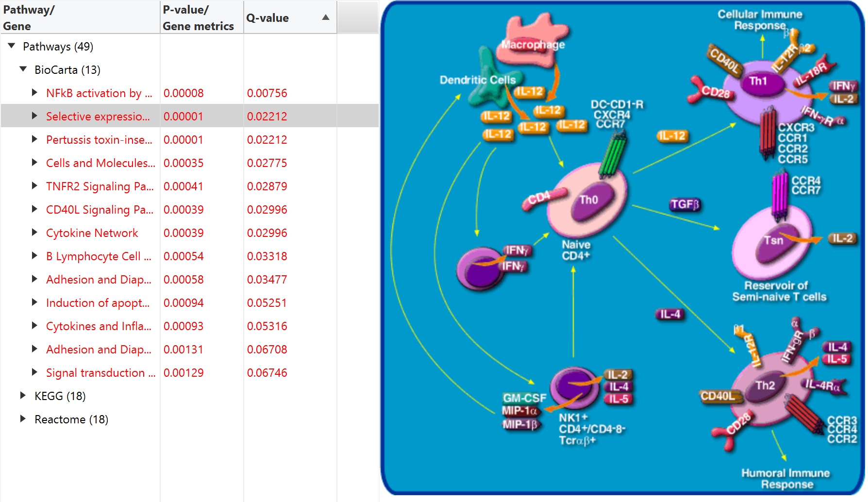This screenshot has height=502, width=868.
Task: Click the Humoral Immune Response label
Action: pos(785,479)
